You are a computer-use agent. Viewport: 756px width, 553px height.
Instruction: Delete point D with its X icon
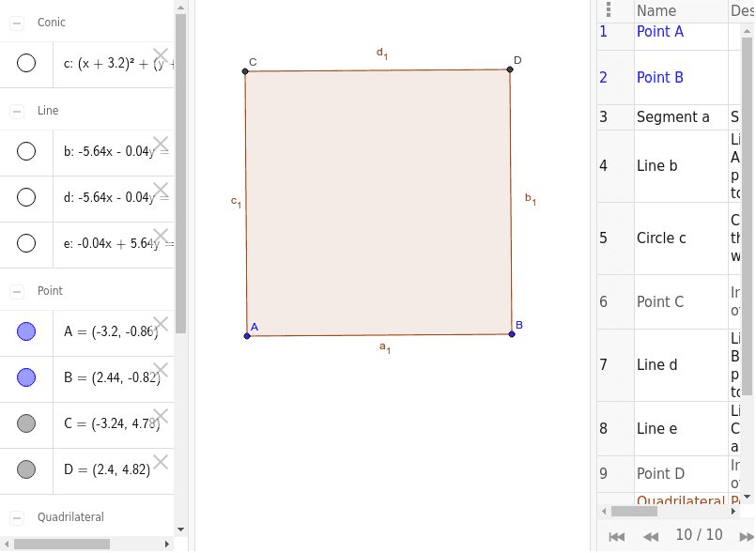pos(161,462)
